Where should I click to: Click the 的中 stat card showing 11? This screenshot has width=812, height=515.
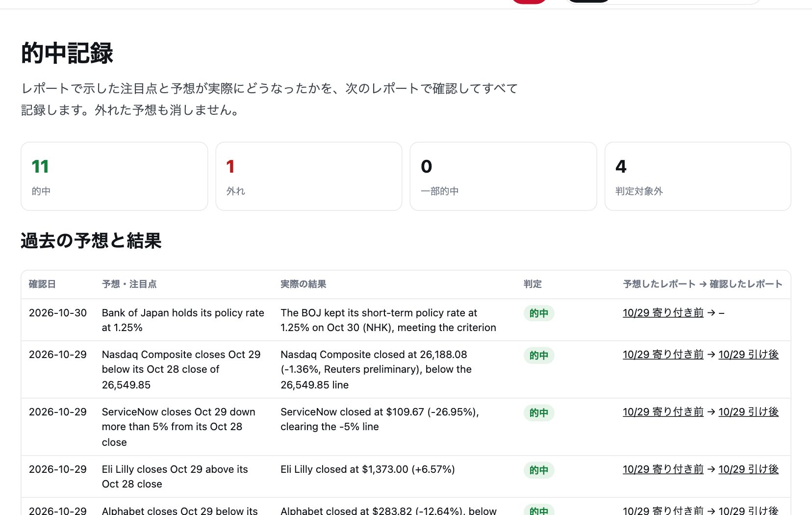tap(114, 177)
